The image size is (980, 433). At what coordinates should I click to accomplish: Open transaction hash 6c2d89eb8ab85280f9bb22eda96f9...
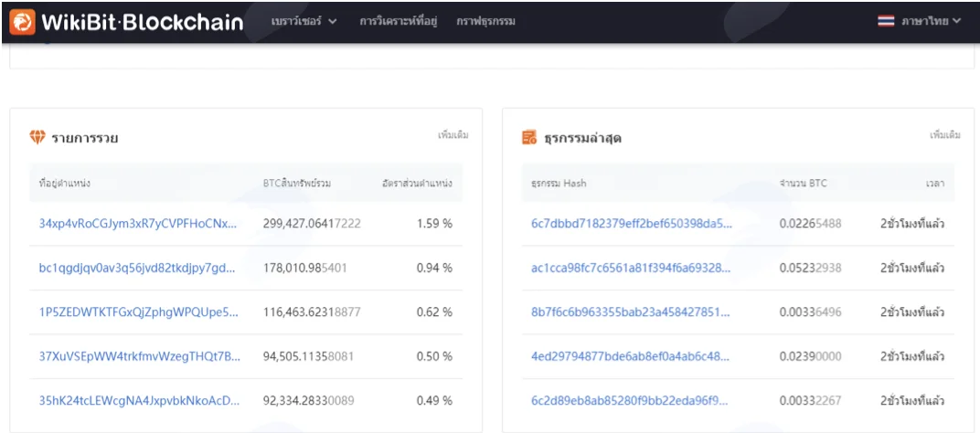[x=629, y=400]
